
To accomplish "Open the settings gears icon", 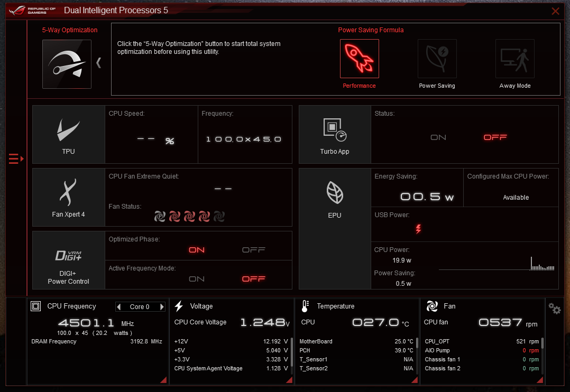I will tap(555, 309).
